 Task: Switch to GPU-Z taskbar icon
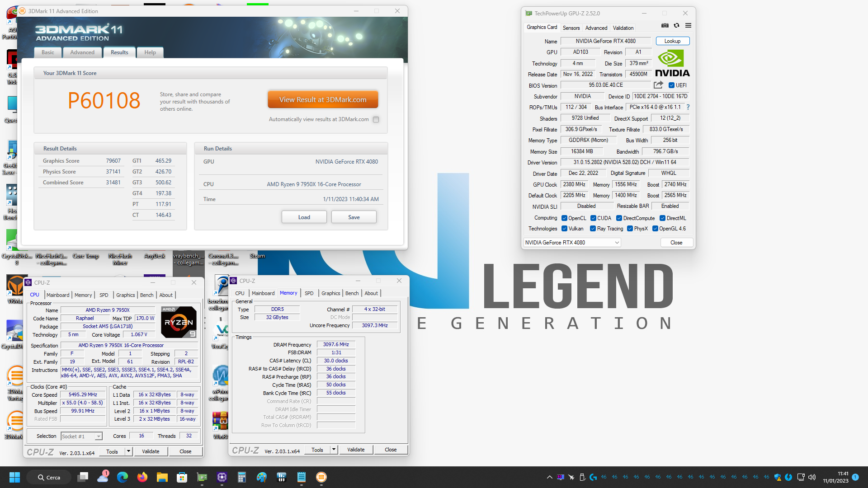(x=202, y=477)
